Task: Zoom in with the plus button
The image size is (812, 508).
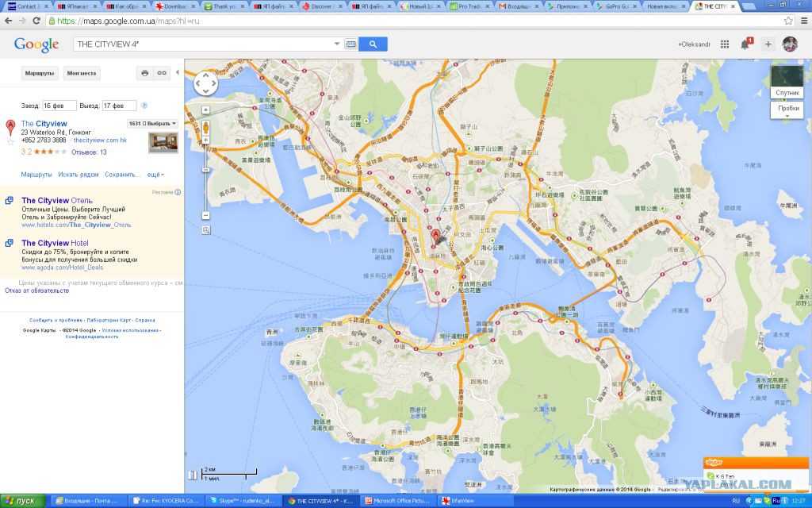Action: pyautogui.click(x=205, y=140)
